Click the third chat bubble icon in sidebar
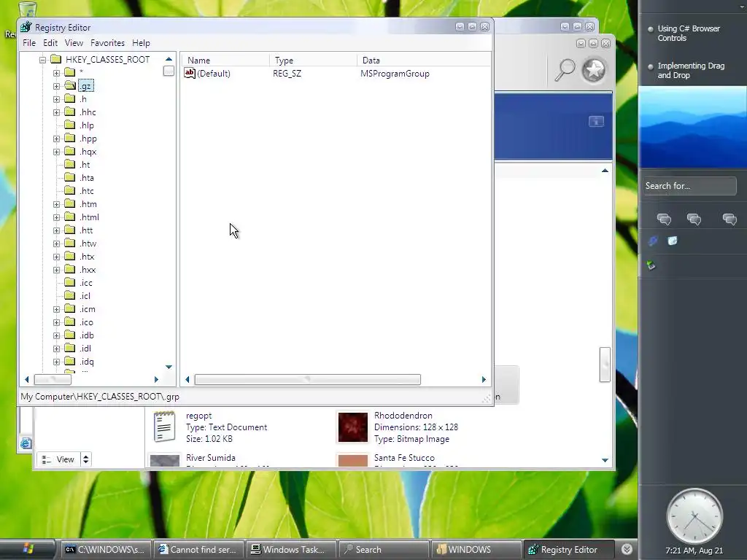Viewport: 747px width, 560px height. (729, 219)
